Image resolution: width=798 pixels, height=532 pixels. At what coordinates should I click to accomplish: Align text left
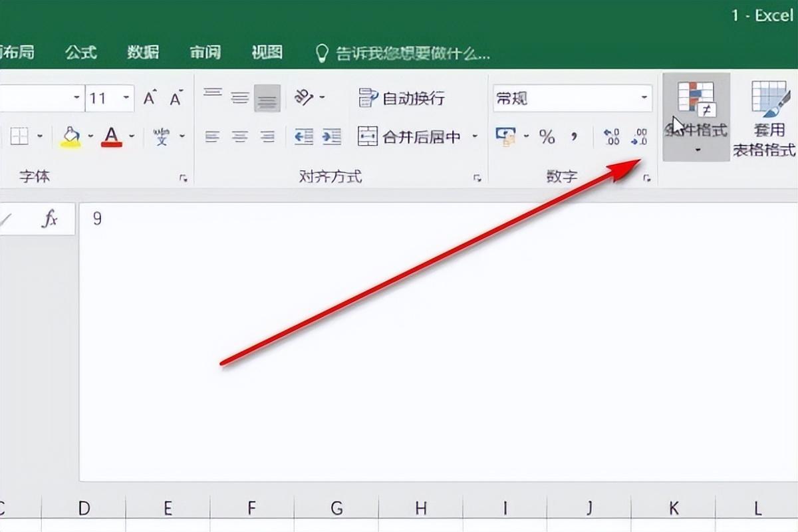coord(213,136)
